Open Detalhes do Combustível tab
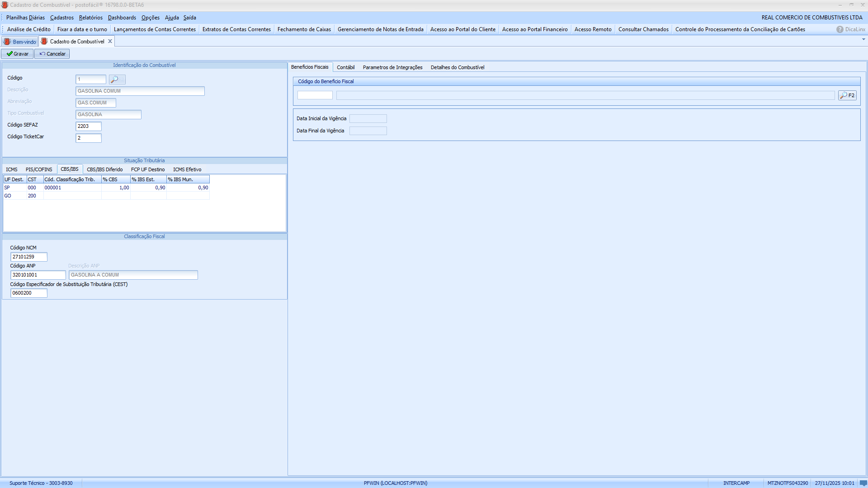This screenshot has height=488, width=868. click(457, 67)
